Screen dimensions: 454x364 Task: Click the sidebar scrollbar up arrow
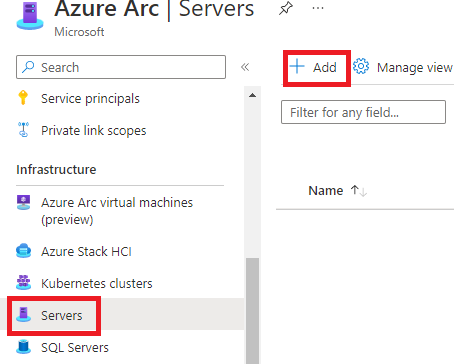pos(253,95)
